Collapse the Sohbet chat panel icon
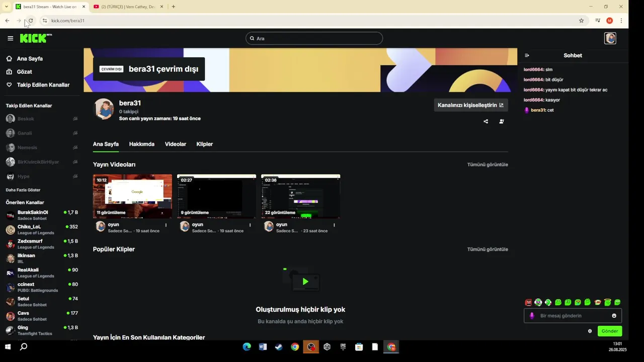Screen dimensions: 644x362 click(527, 55)
